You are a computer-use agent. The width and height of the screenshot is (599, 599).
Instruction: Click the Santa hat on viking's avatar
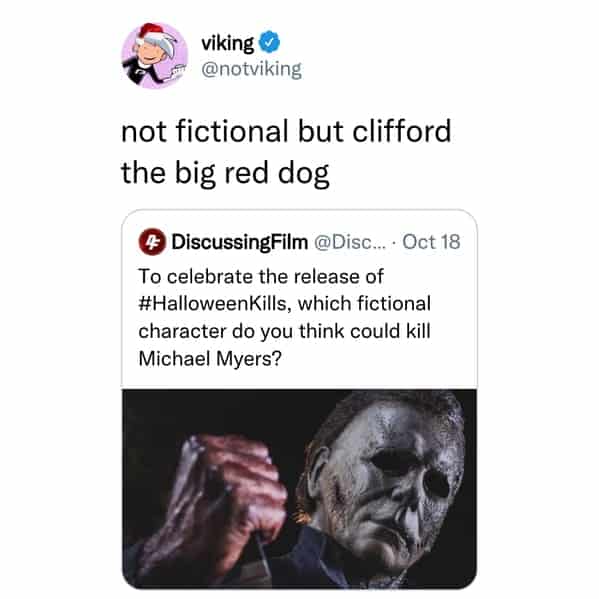tap(155, 34)
